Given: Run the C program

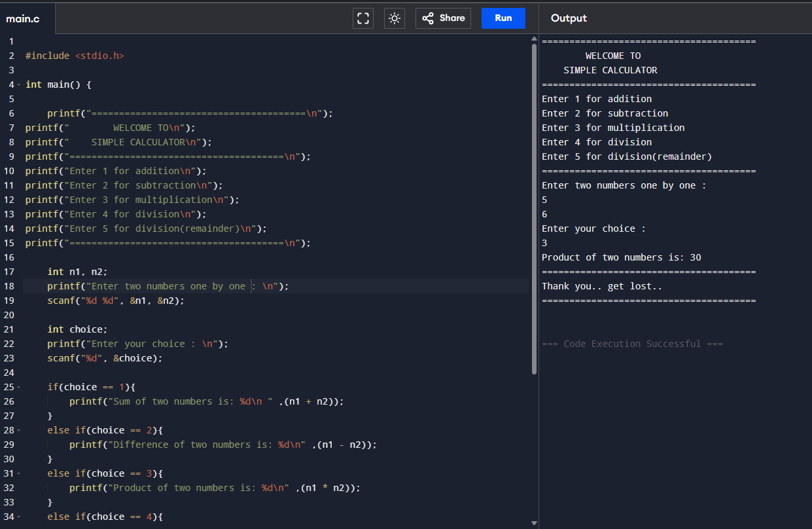Looking at the screenshot, I should click(x=503, y=18).
